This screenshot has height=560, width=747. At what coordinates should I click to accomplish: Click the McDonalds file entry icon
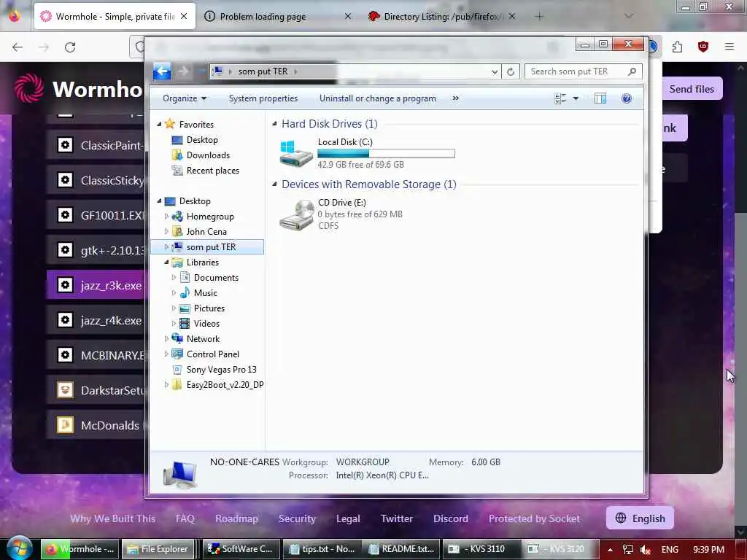tap(65, 425)
